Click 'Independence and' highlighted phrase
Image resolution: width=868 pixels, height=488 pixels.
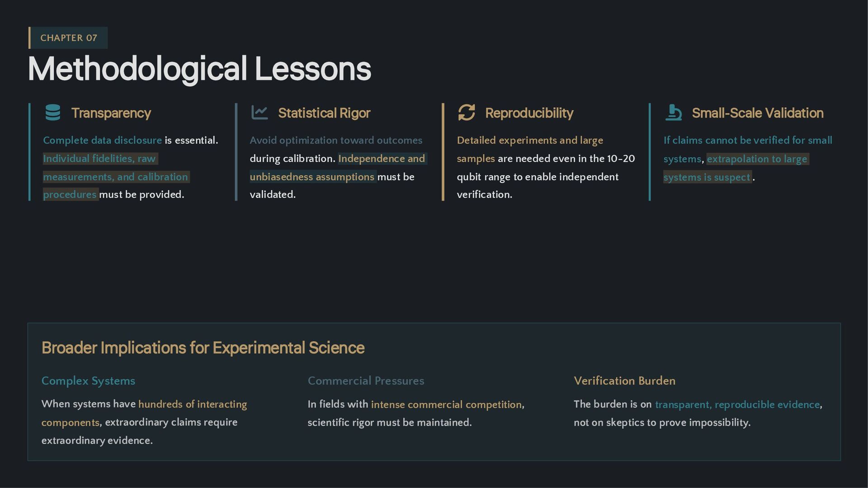click(x=382, y=159)
